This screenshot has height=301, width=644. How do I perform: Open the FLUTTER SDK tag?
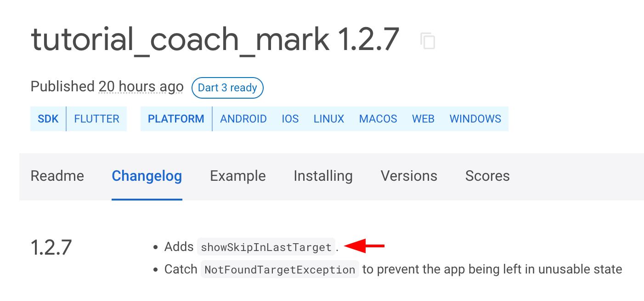tap(96, 118)
